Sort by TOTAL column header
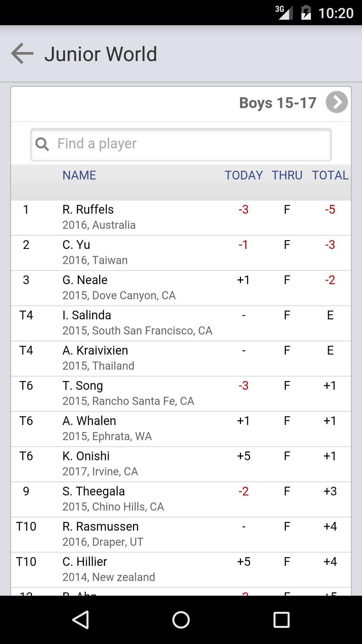This screenshot has height=644, width=362. pos(330,175)
